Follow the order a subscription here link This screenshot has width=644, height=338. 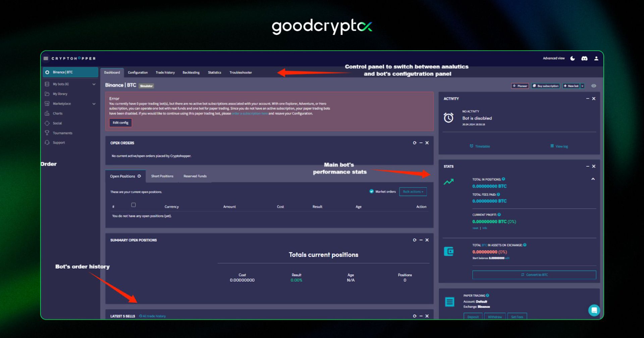tap(250, 113)
